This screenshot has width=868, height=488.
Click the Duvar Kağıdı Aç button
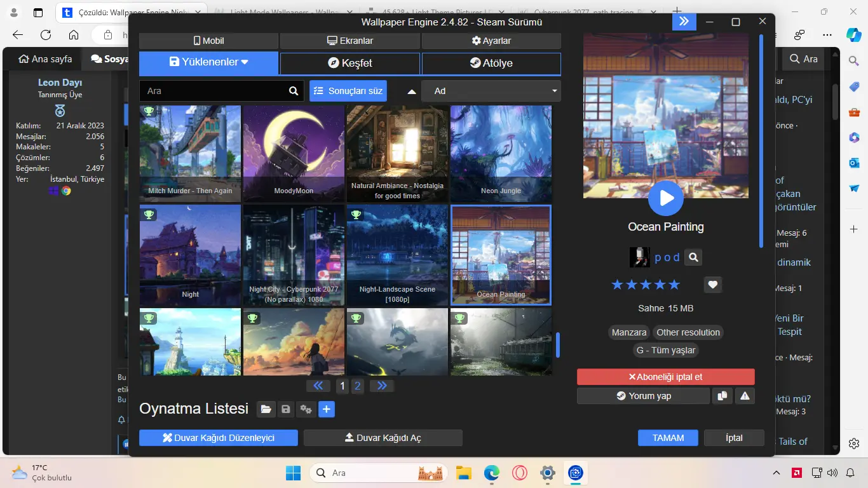[383, 438]
